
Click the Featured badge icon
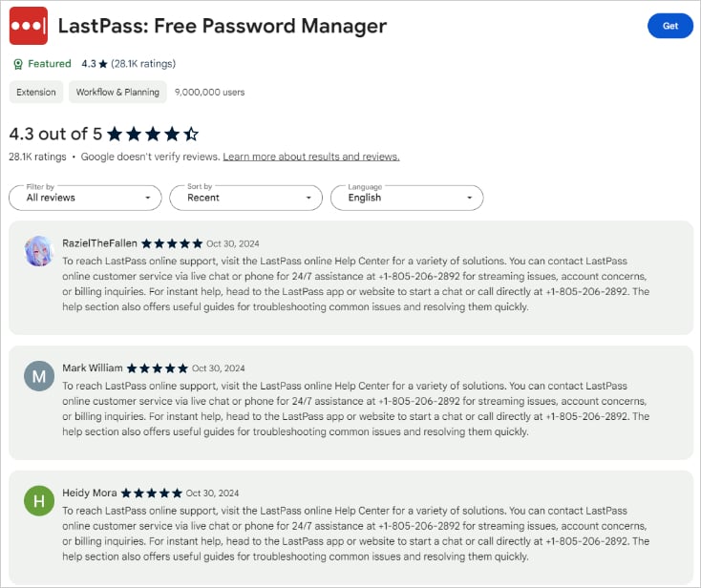(x=18, y=64)
